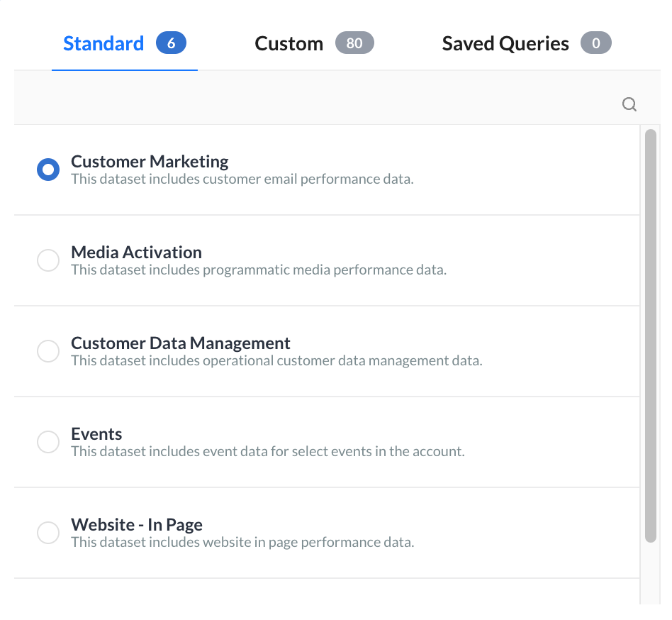This screenshot has height=620, width=672.
Task: Choose the Customer Data Management radio button
Action: coord(48,351)
